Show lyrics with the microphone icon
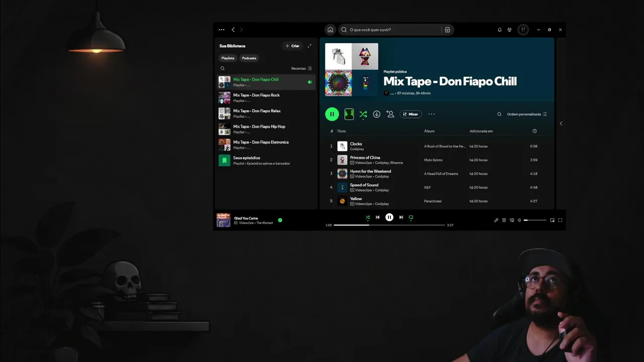This screenshot has height=362, width=644. pyautogui.click(x=496, y=220)
